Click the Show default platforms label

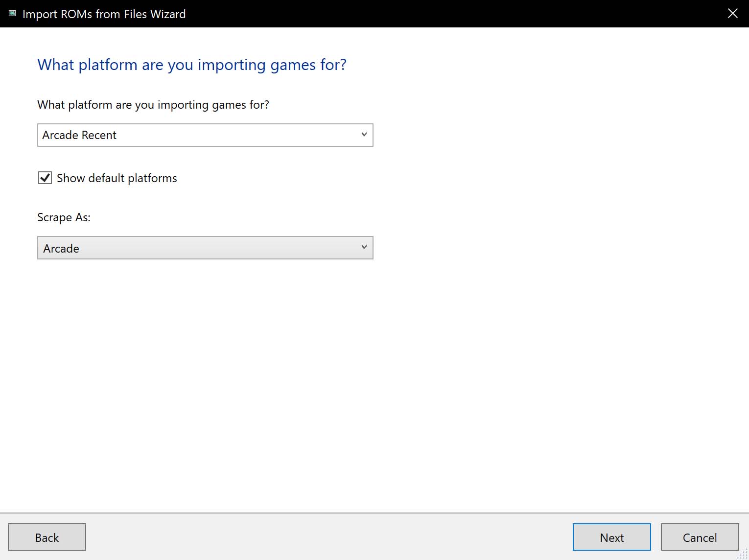pos(117,178)
